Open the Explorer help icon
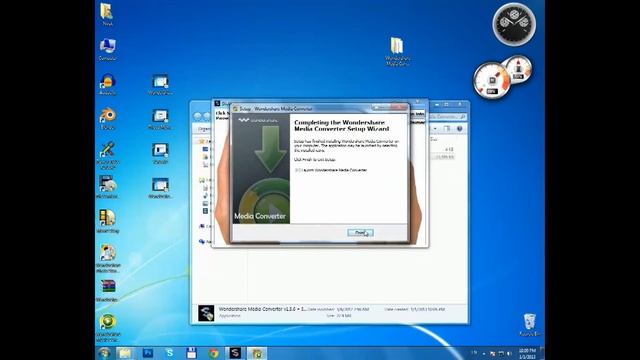The height and width of the screenshot is (360, 640). pos(460,129)
